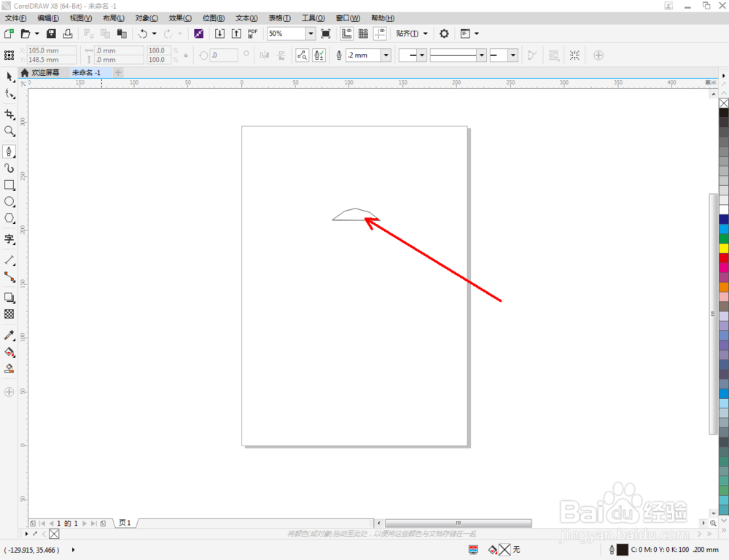Screen dimensions: 729x560
Task: Import a file
Action: click(x=219, y=34)
